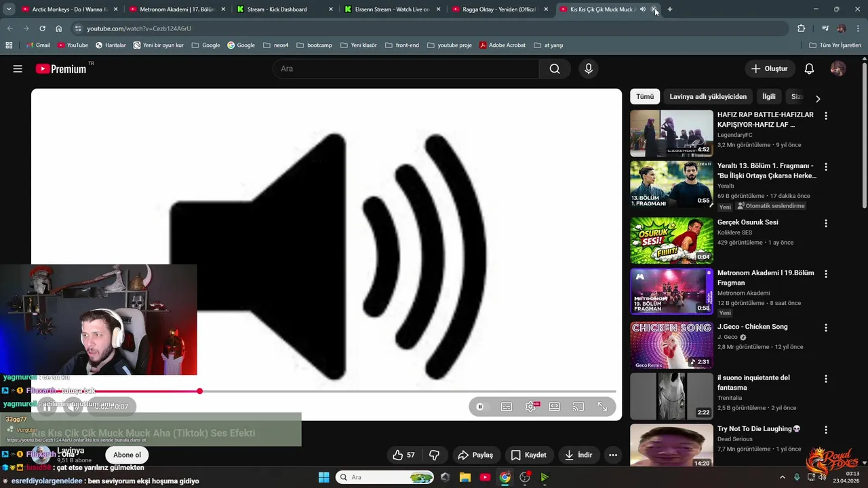Open more options for Try Not To Die Laughing
This screenshot has height=488, width=868.
[x=826, y=430]
